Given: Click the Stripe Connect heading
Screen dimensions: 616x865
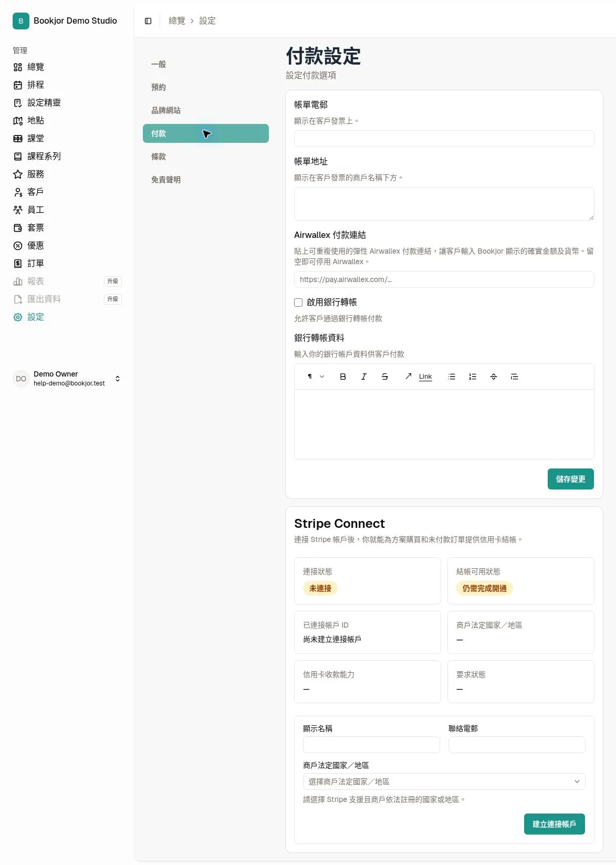Looking at the screenshot, I should (339, 524).
